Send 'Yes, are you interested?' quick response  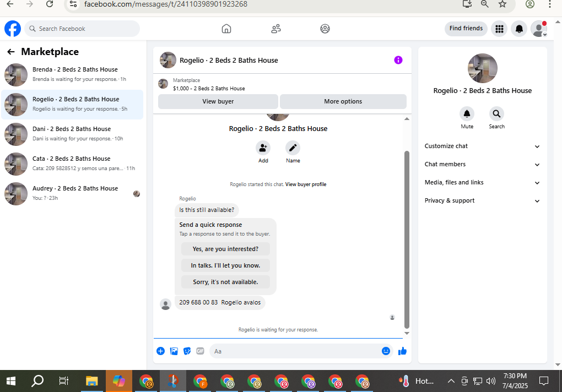[x=225, y=249]
